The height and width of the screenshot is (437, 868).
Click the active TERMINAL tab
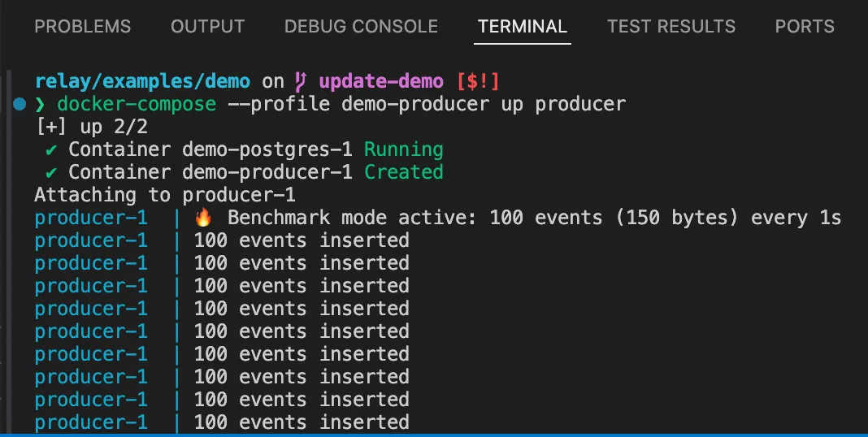[522, 26]
